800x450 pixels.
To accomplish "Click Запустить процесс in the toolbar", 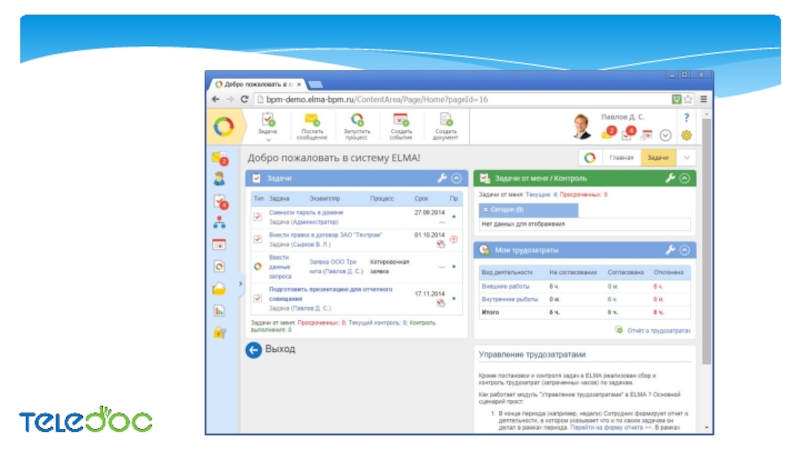I will (357, 126).
